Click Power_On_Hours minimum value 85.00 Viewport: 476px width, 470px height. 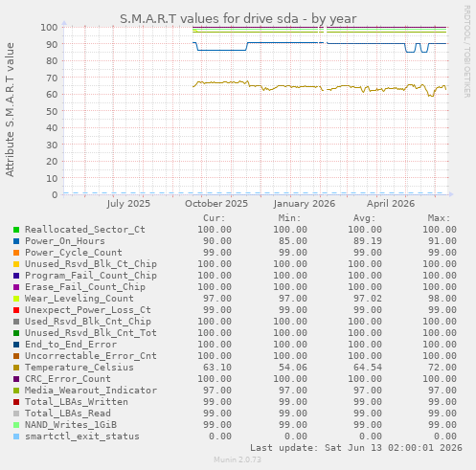(293, 241)
